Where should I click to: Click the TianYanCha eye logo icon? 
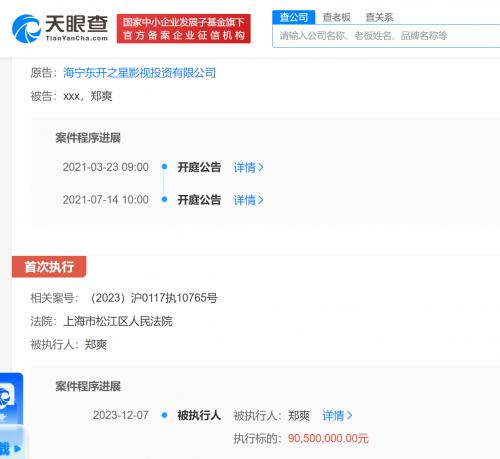coord(26,29)
